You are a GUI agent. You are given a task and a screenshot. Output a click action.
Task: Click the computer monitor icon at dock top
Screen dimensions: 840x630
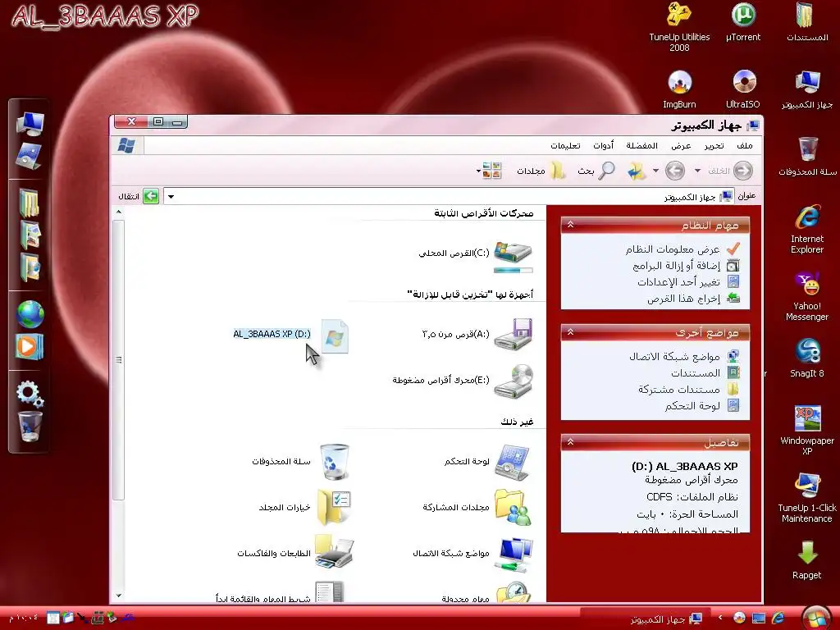tap(30, 123)
